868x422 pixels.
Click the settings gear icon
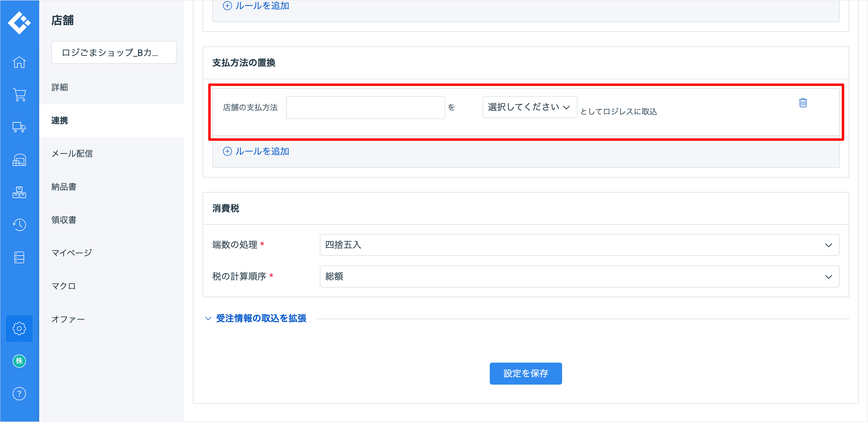(19, 328)
